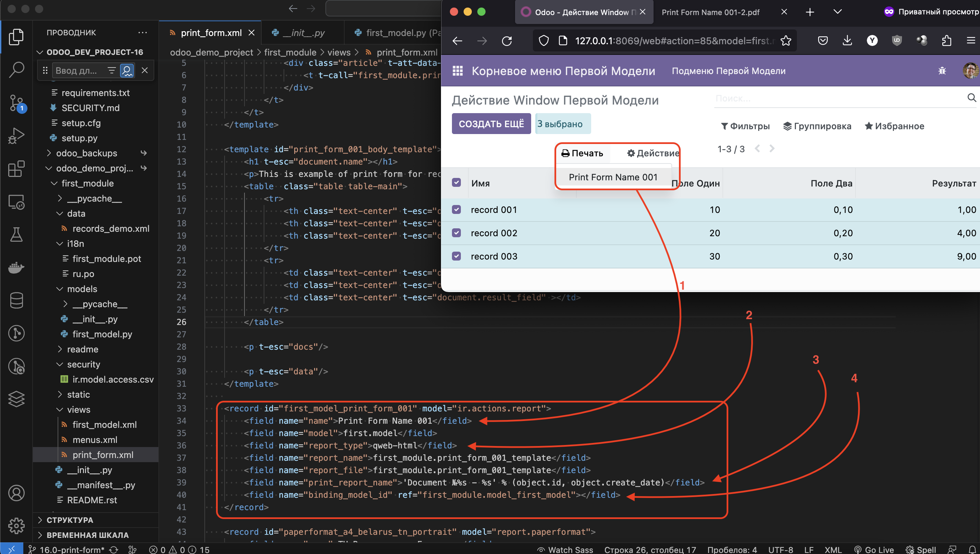Go back in the browser
Screen dimensions: 980x554
click(x=457, y=41)
